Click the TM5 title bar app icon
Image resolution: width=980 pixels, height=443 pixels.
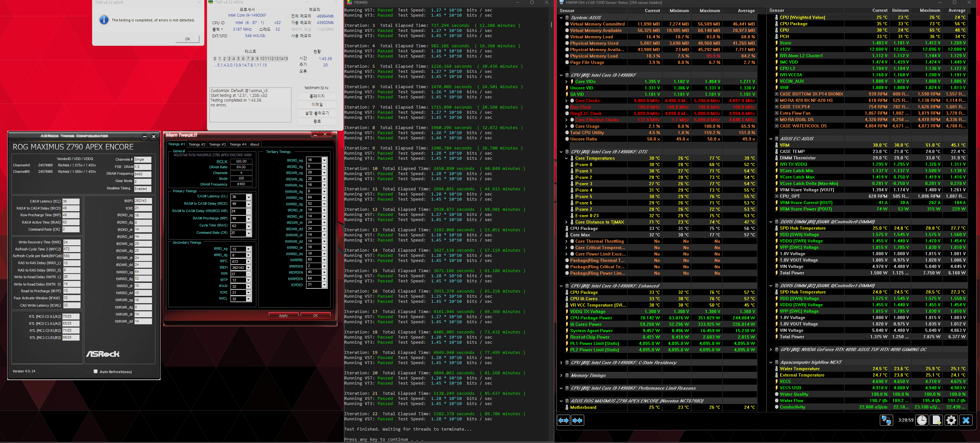211,2
